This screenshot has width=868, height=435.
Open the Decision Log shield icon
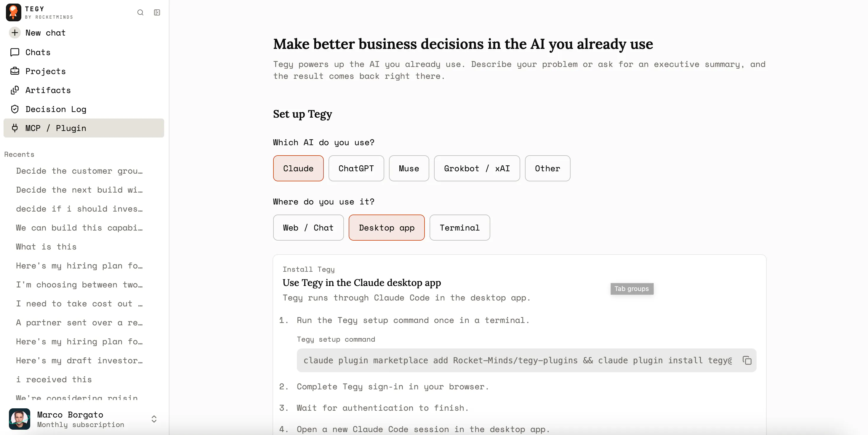pos(15,109)
